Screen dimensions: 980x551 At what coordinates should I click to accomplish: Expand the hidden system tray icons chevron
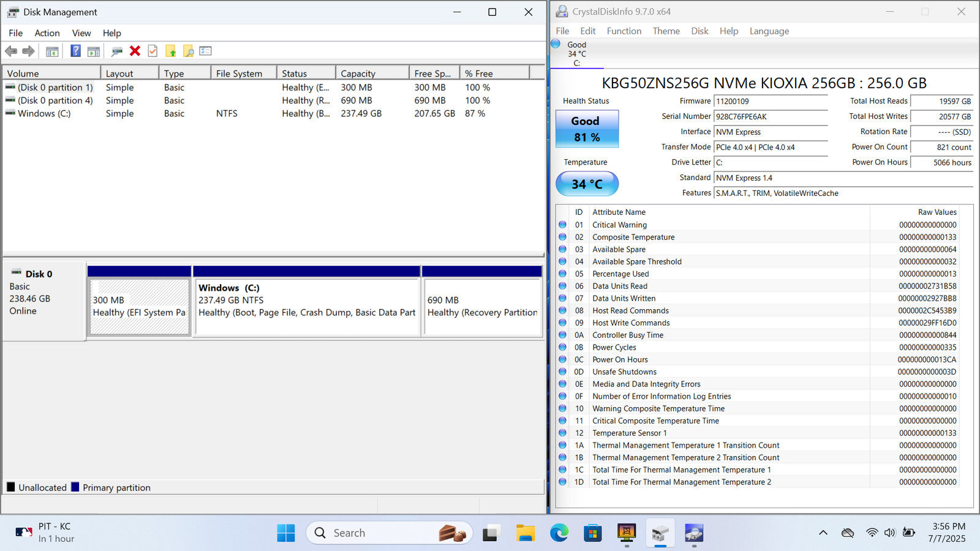pos(823,533)
